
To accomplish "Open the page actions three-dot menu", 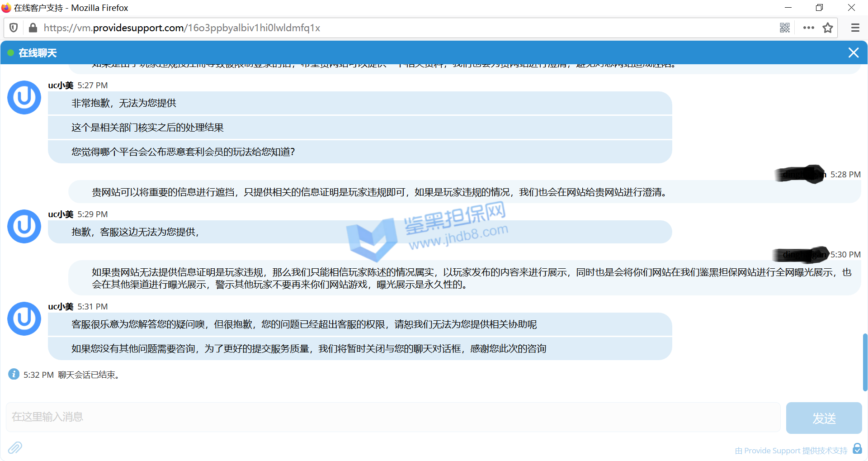I will [808, 28].
